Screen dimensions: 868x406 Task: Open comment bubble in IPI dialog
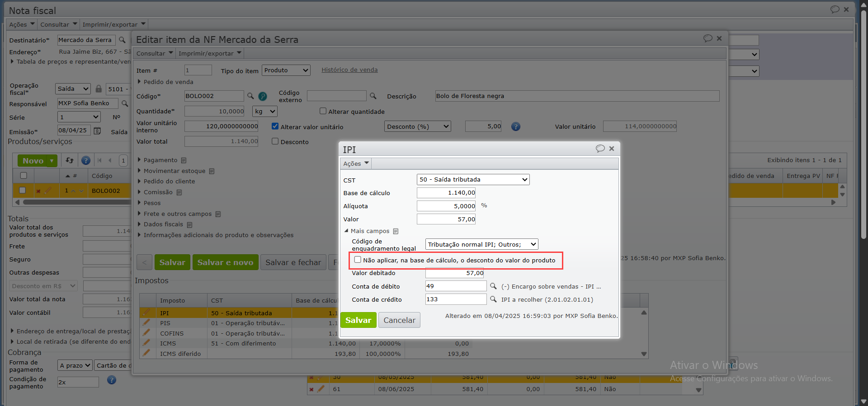[x=600, y=149]
